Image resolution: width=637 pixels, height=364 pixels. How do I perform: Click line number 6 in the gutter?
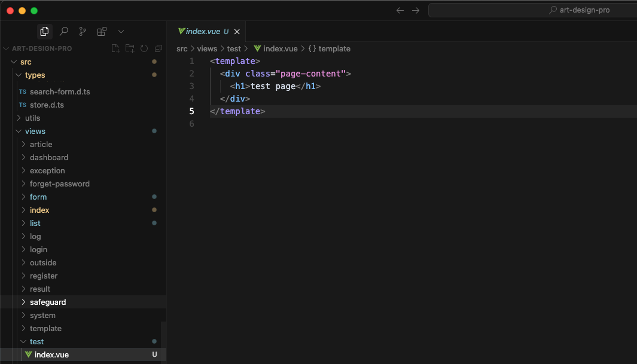(192, 124)
